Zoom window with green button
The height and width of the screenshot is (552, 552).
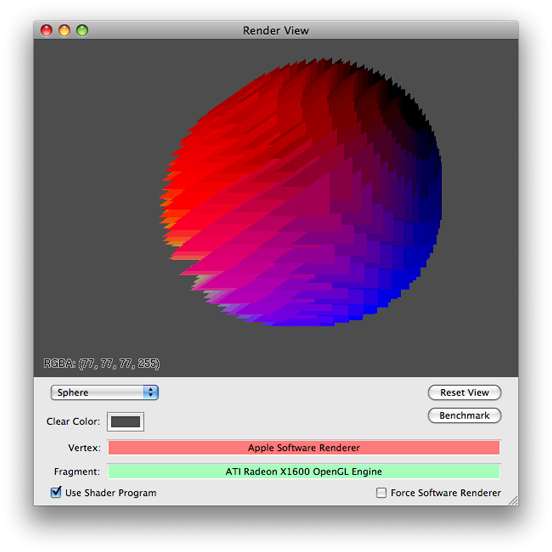(82, 30)
